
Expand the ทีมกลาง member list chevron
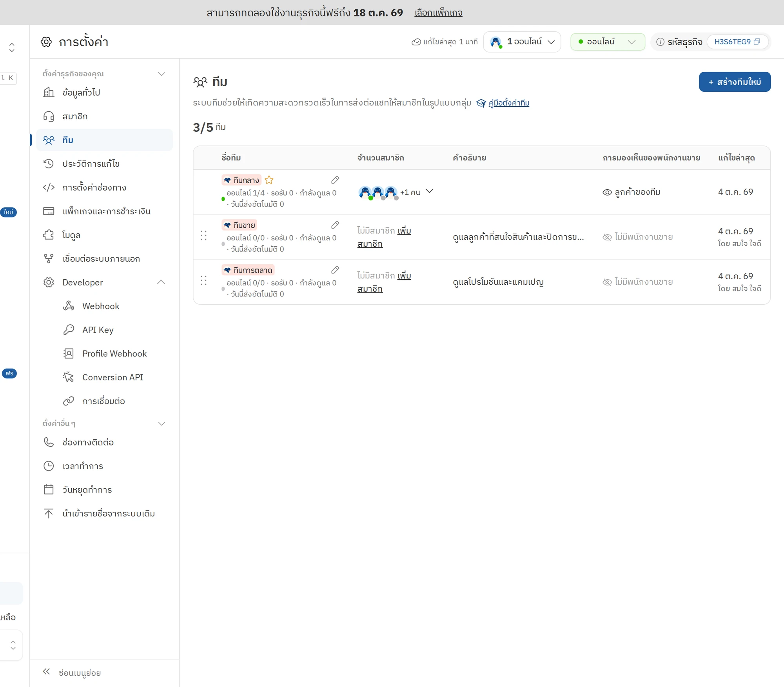pyautogui.click(x=430, y=191)
